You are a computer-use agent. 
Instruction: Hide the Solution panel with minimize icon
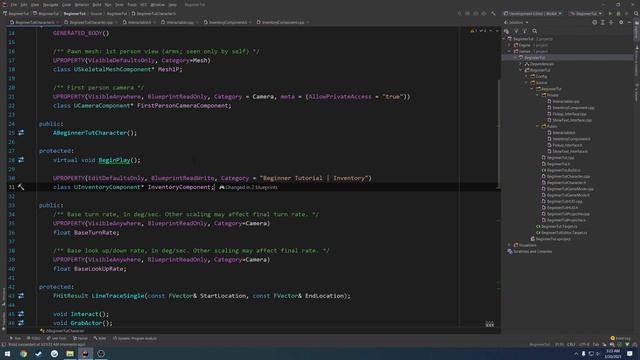(x=630, y=22)
